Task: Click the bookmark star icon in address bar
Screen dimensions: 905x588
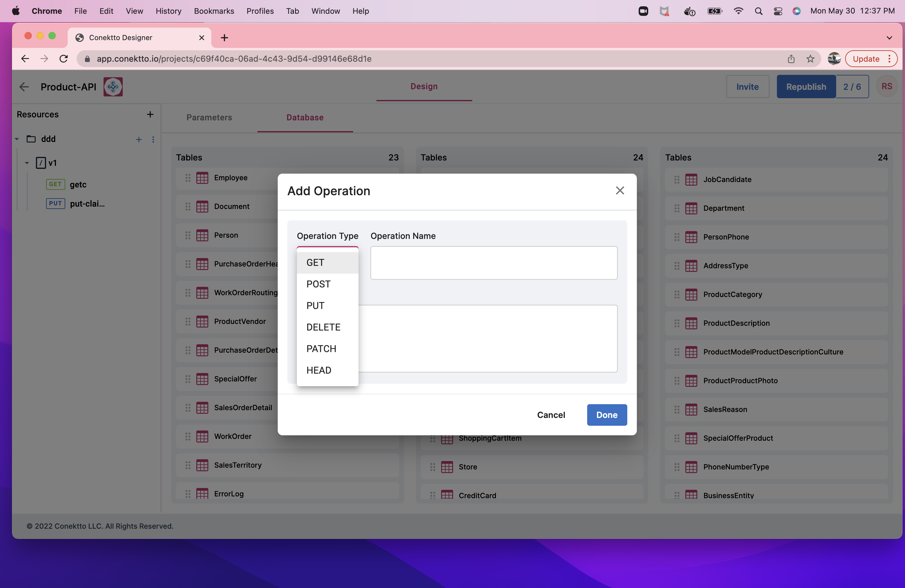Action: tap(810, 59)
